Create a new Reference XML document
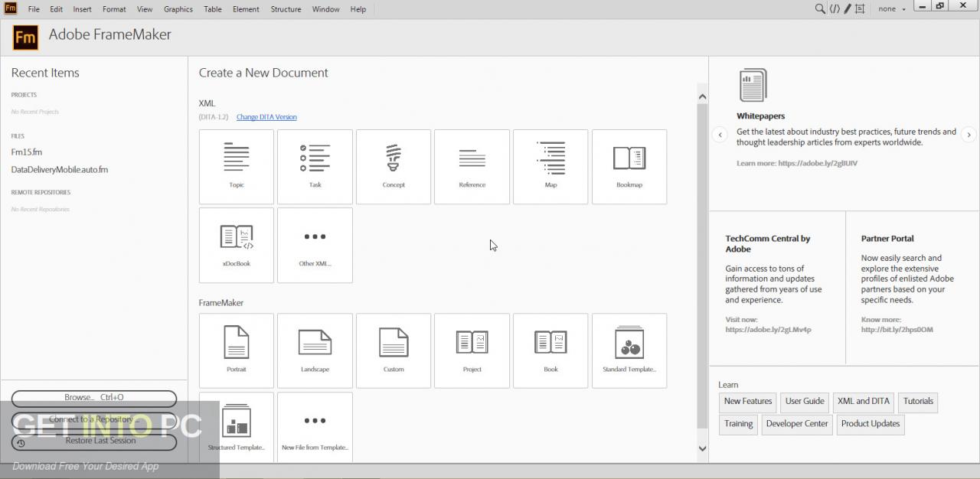 pos(472,167)
